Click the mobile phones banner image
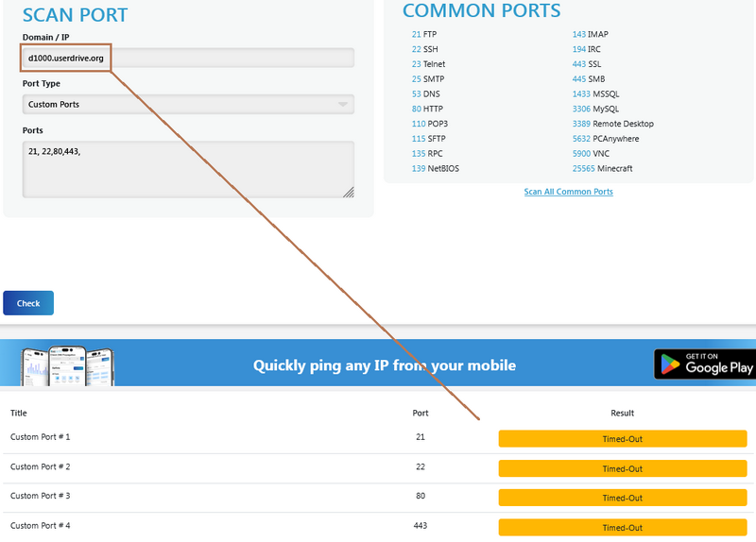The image size is (756, 542). point(67,365)
